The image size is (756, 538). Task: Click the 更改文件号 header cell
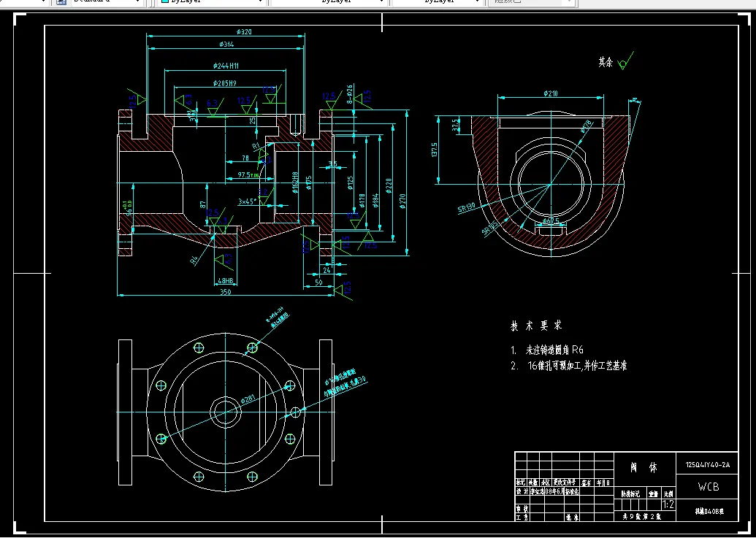(565, 482)
